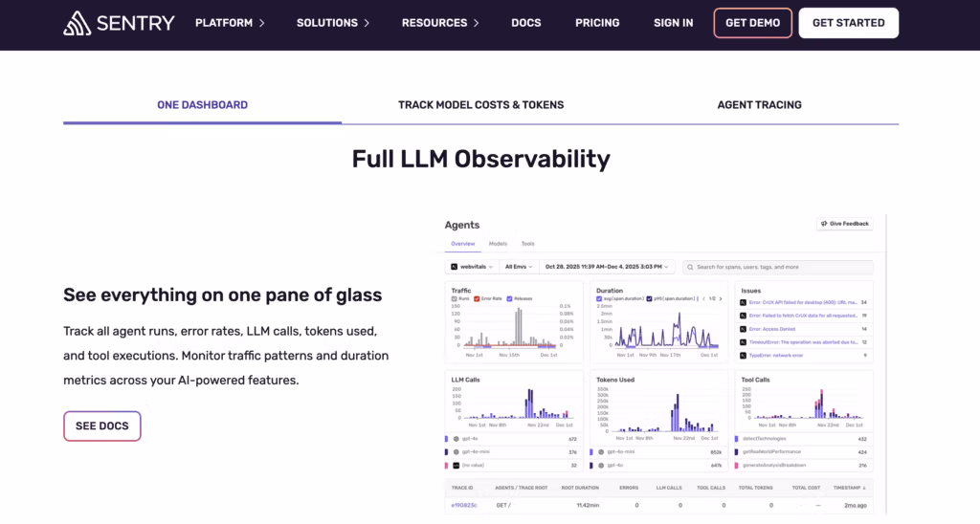The height and width of the screenshot is (524, 980).
Task: Click gpt-4o-mini icon in Tokens Used
Action: click(601, 452)
